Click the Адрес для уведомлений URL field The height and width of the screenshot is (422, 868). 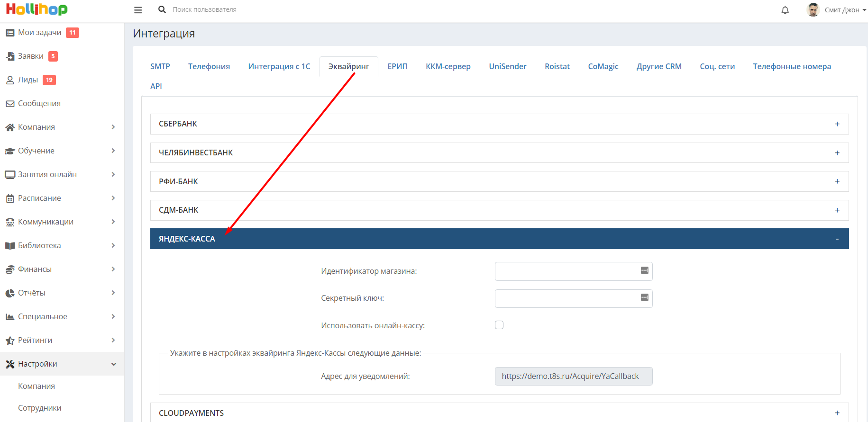(x=574, y=376)
